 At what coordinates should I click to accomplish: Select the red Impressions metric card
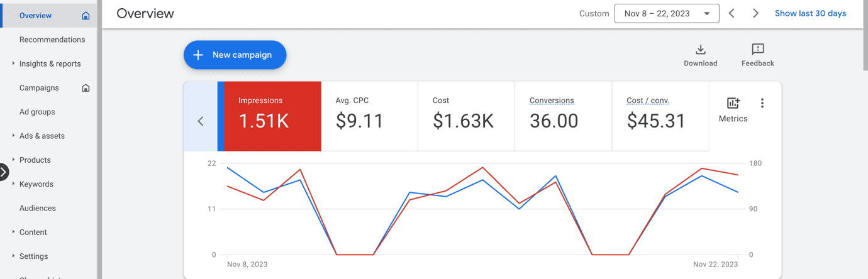[272, 116]
